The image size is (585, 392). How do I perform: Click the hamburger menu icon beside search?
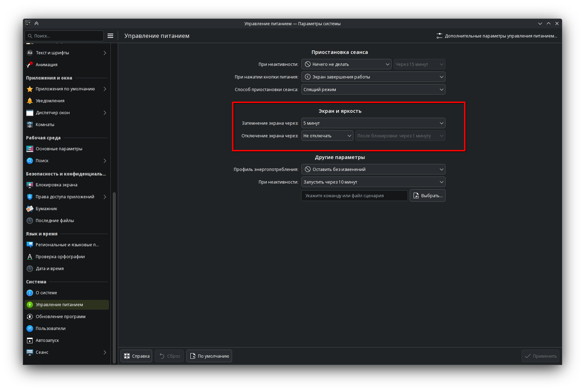(x=110, y=36)
